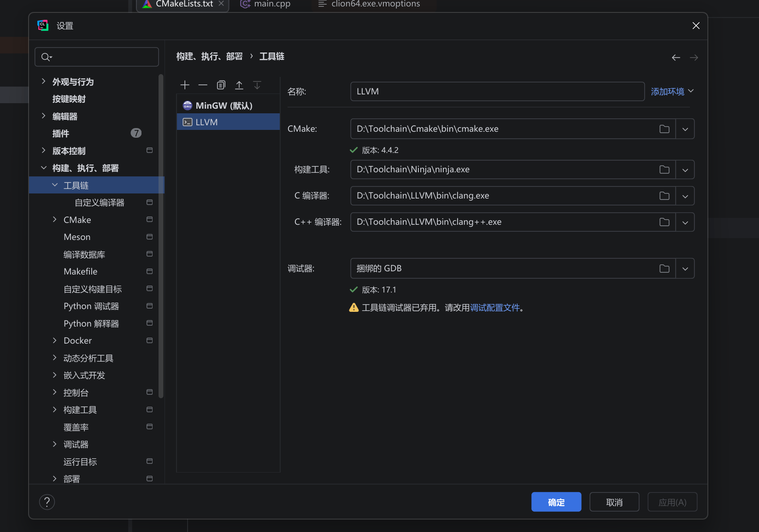
Task: Select LLVM toolchain in list
Action: [x=228, y=122]
